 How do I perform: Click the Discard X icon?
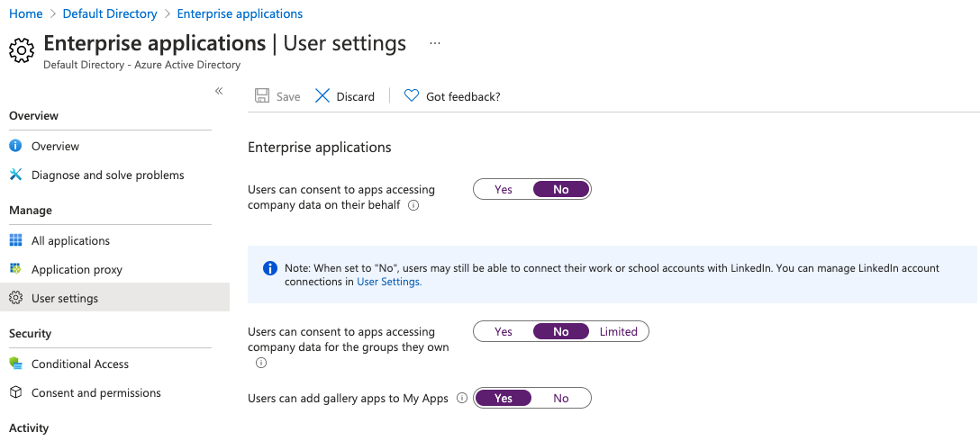pyautogui.click(x=322, y=95)
